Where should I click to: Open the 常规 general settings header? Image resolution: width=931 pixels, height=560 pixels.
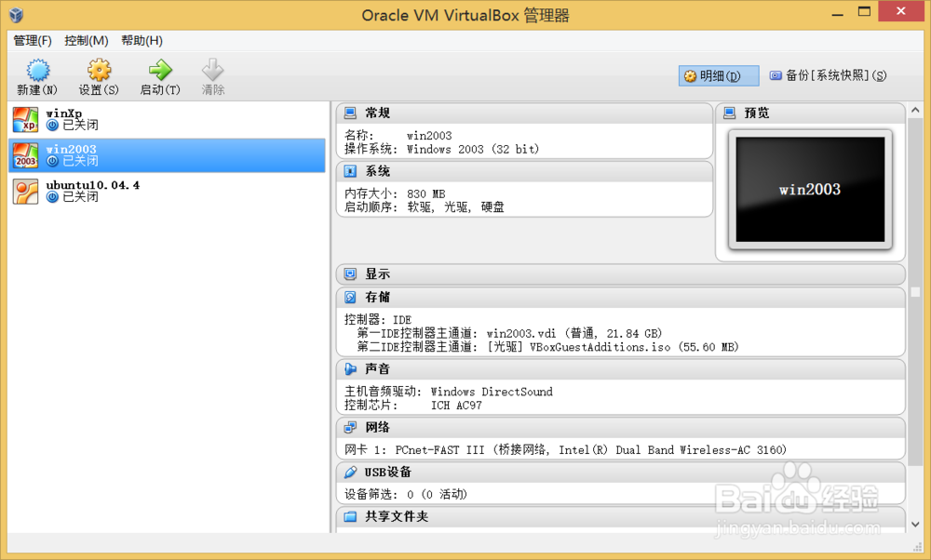(x=524, y=113)
